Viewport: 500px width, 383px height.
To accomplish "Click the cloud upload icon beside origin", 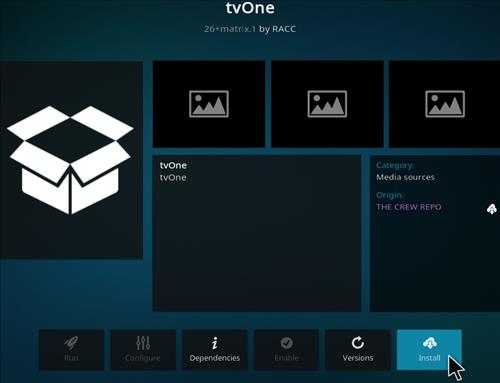I will [x=492, y=209].
